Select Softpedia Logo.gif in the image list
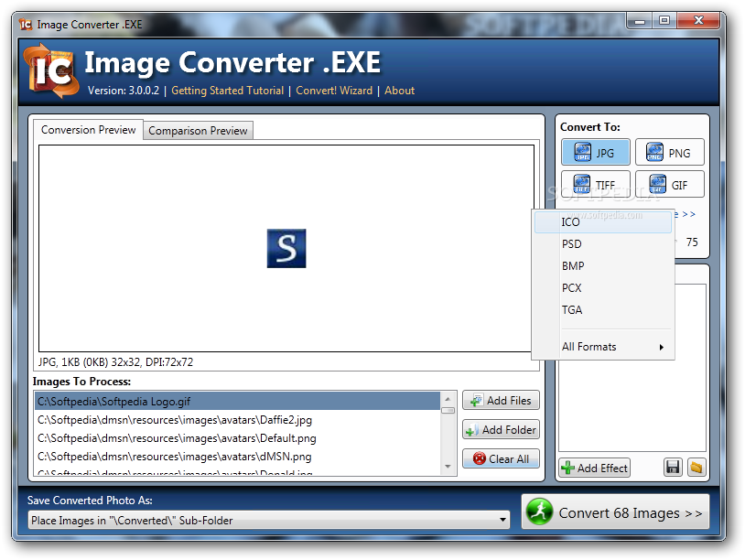 [238, 401]
